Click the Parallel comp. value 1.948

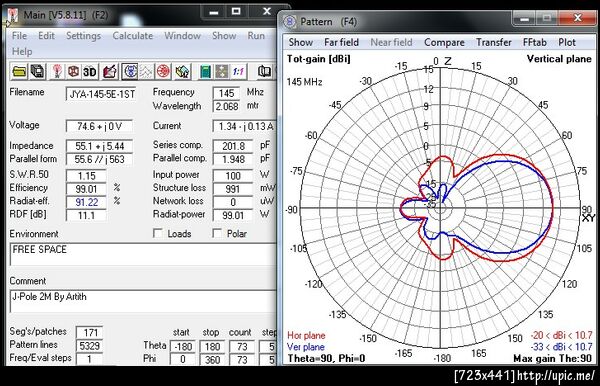point(233,159)
